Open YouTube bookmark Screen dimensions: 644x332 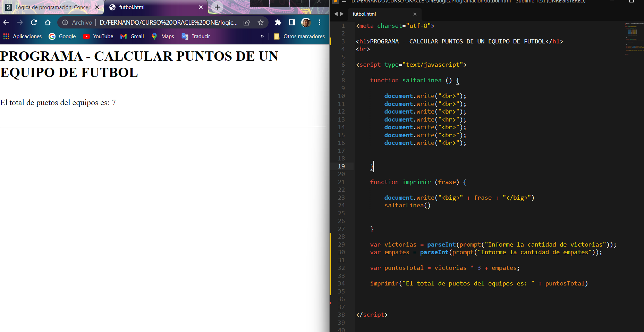coord(98,36)
